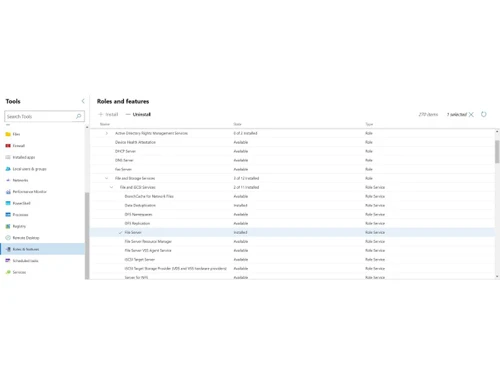The width and height of the screenshot is (500, 375).
Task: Select the DNS Server row
Action: (x=292, y=160)
